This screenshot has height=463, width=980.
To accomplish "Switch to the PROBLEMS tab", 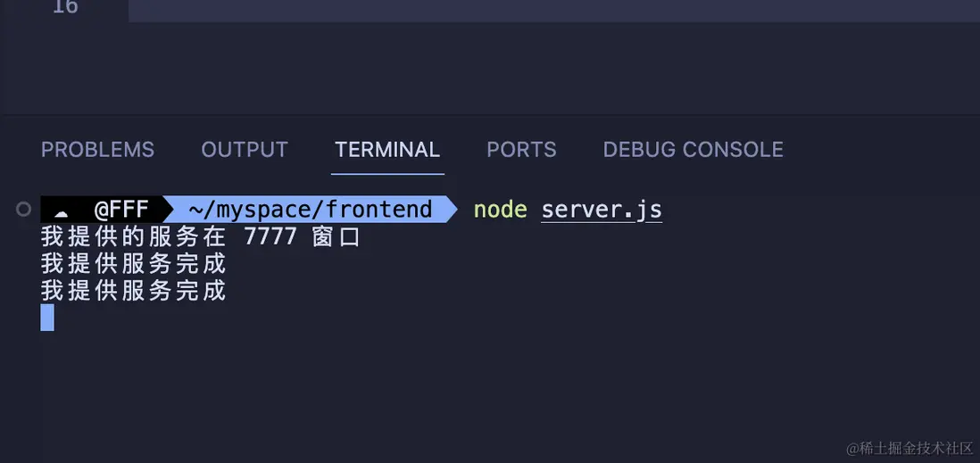I will (97, 150).
